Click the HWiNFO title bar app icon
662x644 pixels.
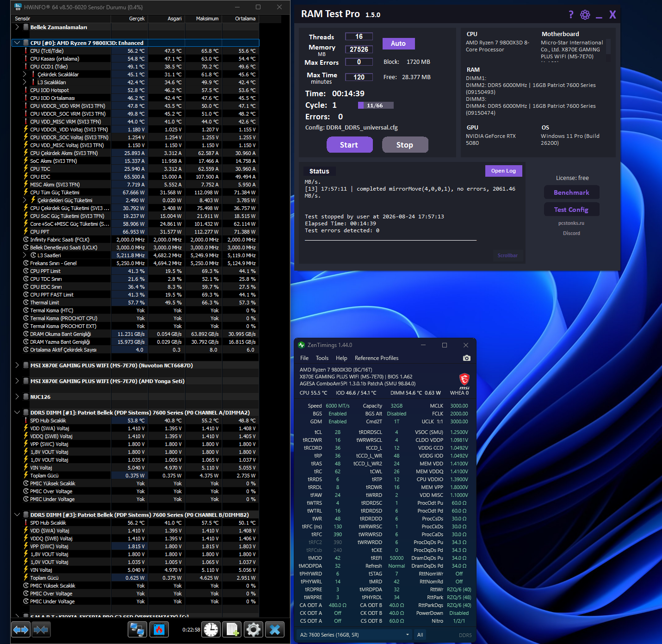point(18,7)
